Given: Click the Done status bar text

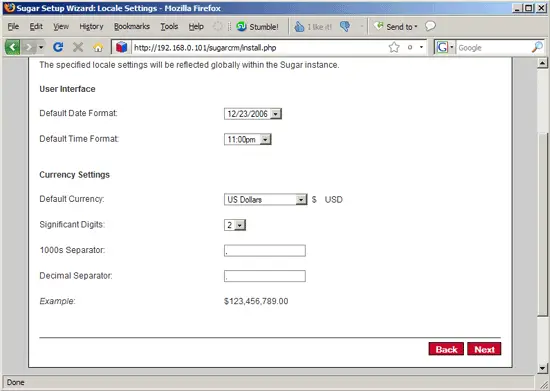Looking at the screenshot, I should [16, 382].
